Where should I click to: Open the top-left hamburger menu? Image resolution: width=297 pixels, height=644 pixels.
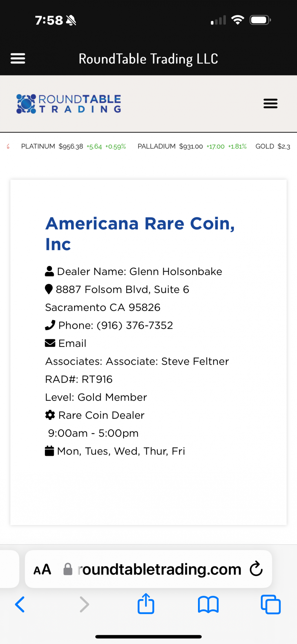pos(18,59)
